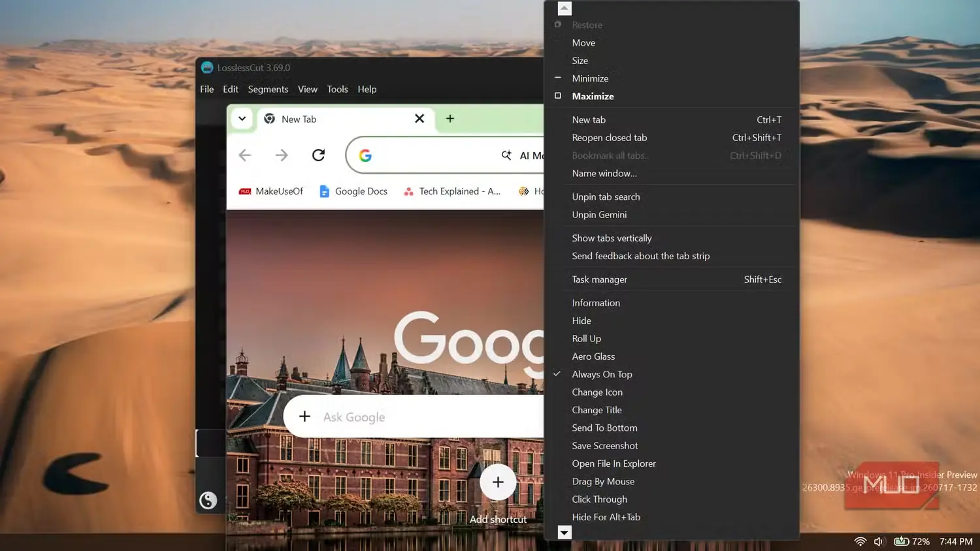Click the Google logo in address bar
The height and width of the screenshot is (551, 980).
pyautogui.click(x=365, y=155)
